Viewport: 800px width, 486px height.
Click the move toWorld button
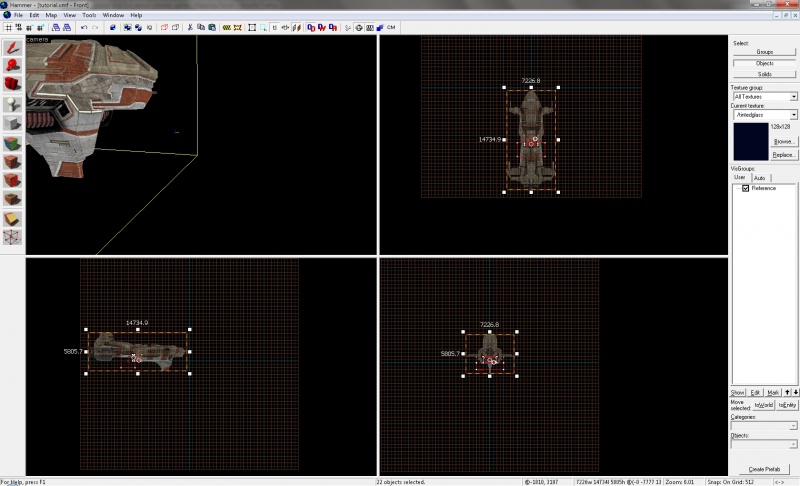click(x=764, y=405)
